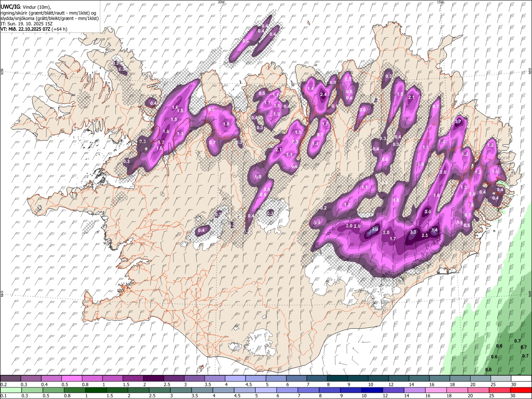Screen dimensions: 532x399
Task: Click the "IT: Sun. 19. 10. 2025 15Z" line
Action: 27,24
